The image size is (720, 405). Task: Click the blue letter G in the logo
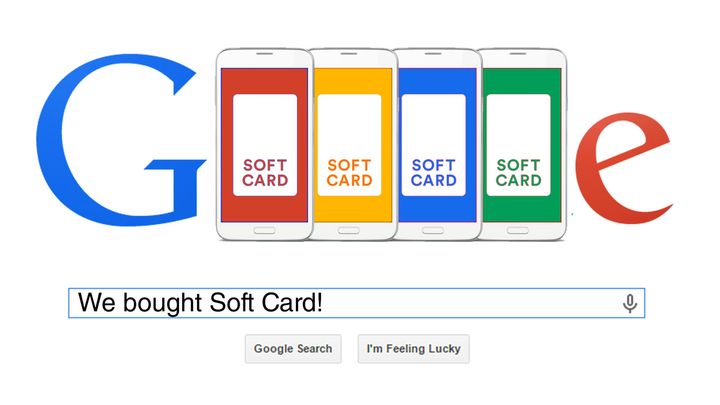(119, 141)
